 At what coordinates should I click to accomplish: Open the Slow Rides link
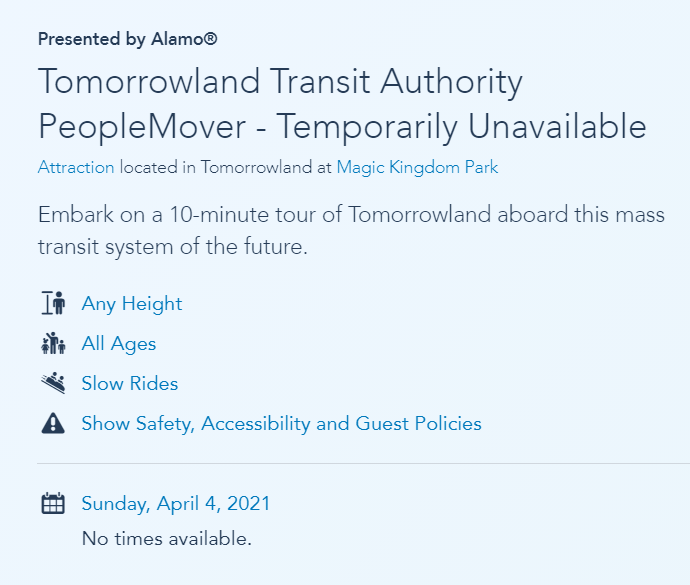130,383
